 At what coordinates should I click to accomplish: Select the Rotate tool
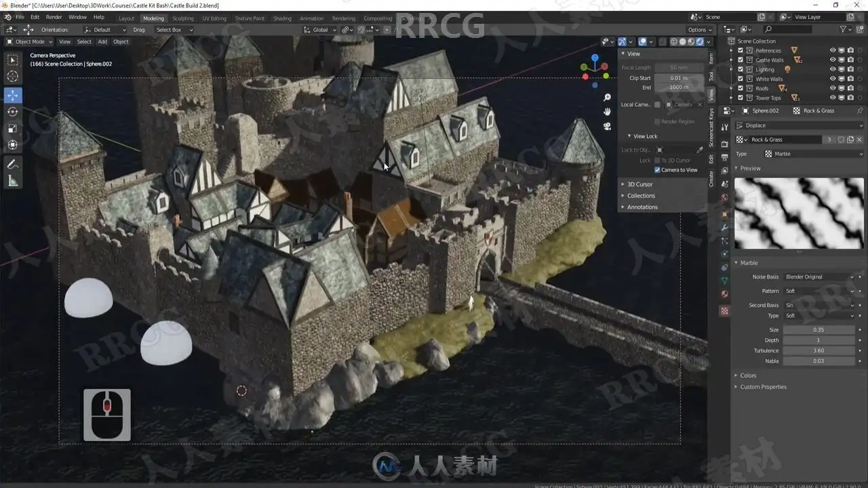[x=12, y=112]
